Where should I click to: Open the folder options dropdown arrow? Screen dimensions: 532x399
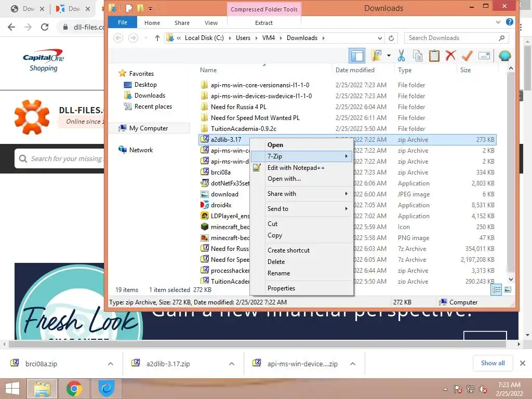point(389,56)
